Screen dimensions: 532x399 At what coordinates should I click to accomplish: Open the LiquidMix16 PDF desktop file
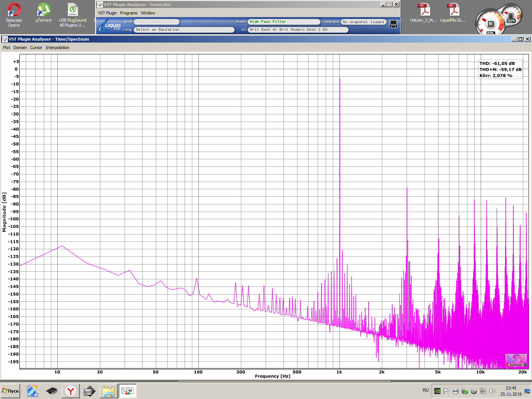point(453,13)
